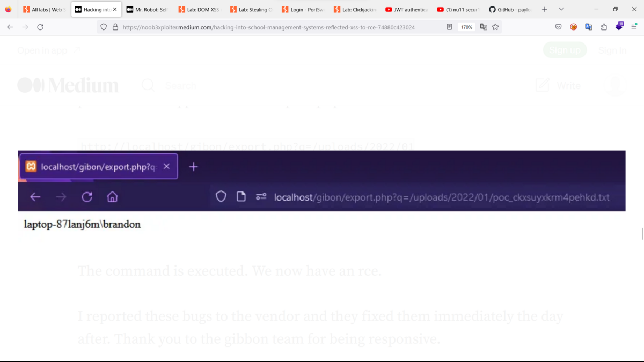Switch to the GitHub payloads tab
Screen dimensions: 644x362
pyautogui.click(x=510, y=10)
